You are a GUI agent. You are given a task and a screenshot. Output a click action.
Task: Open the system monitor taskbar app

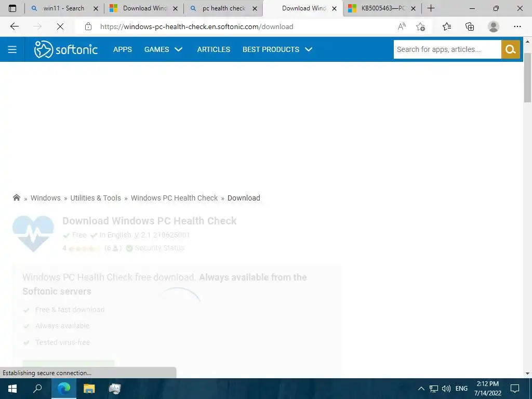coord(115,389)
